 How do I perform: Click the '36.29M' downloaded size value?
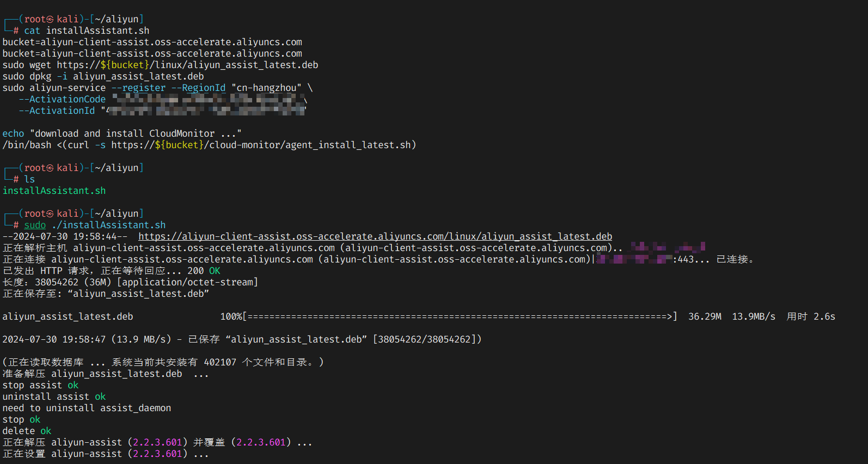705,316
